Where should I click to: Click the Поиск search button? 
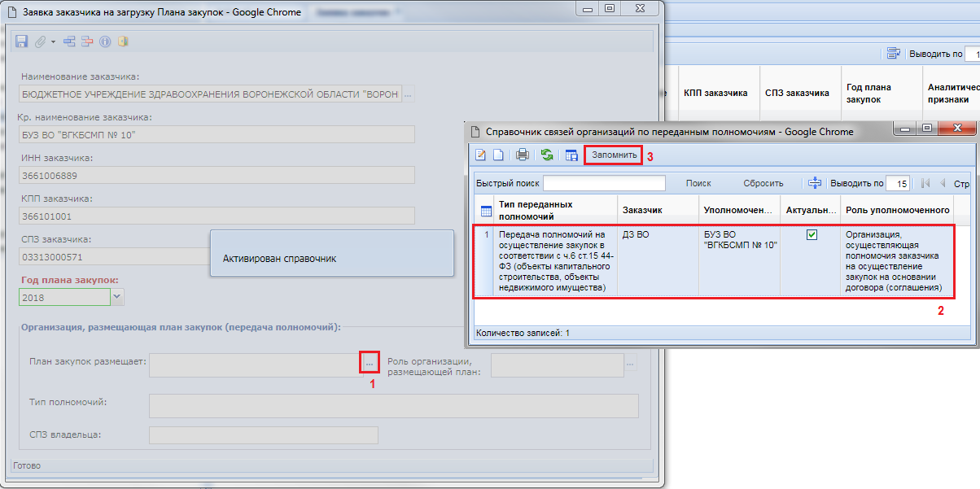[x=698, y=183]
